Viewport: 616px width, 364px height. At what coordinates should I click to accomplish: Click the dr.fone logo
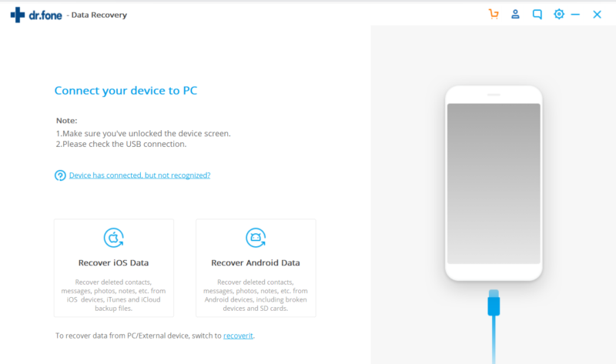click(x=36, y=15)
